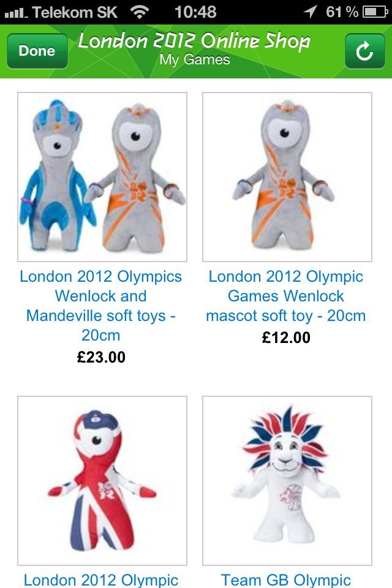The height and width of the screenshot is (588, 392).
Task: Tap the refresh icon in header
Action: (x=364, y=51)
